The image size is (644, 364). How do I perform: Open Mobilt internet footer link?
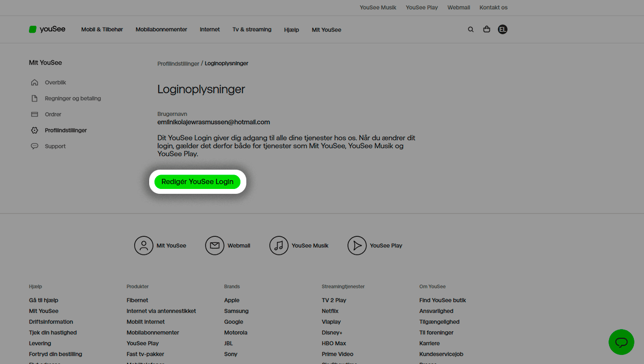145,322
